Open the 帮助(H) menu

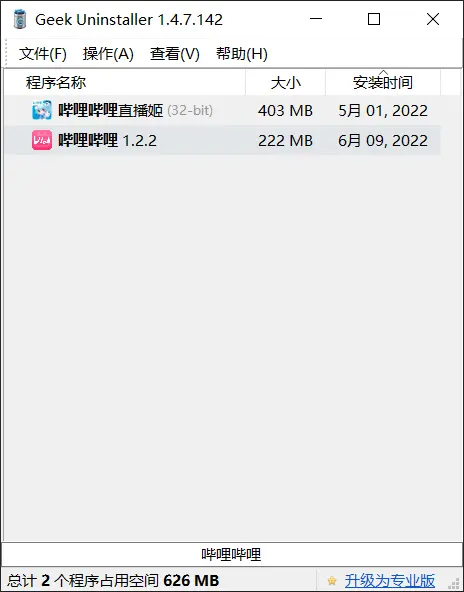242,54
